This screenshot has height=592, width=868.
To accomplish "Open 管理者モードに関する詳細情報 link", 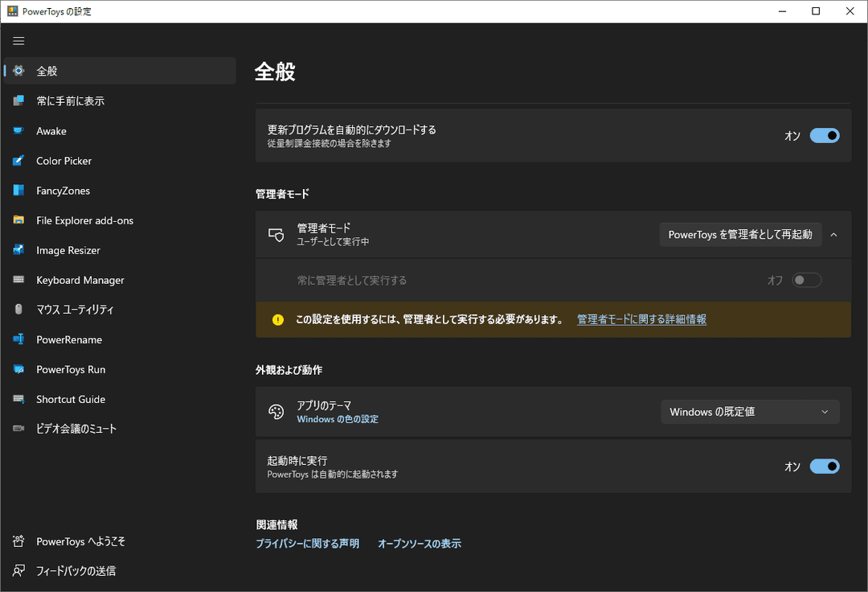I will (641, 319).
